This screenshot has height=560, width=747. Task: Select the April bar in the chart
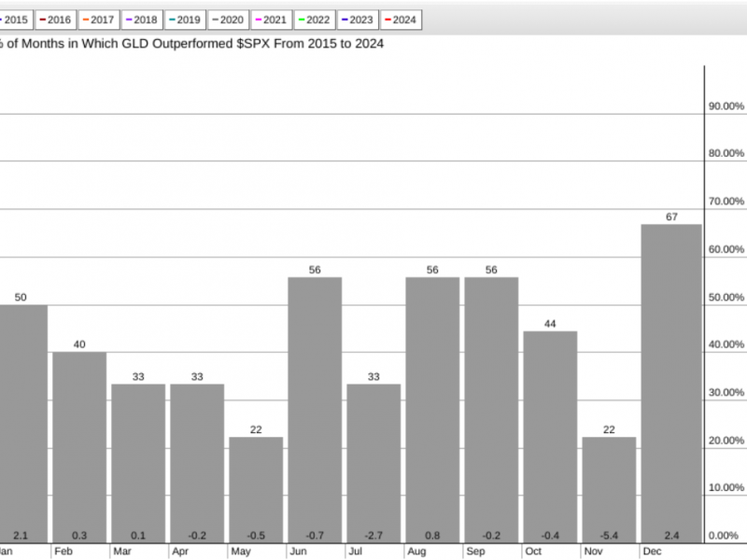coord(197,463)
